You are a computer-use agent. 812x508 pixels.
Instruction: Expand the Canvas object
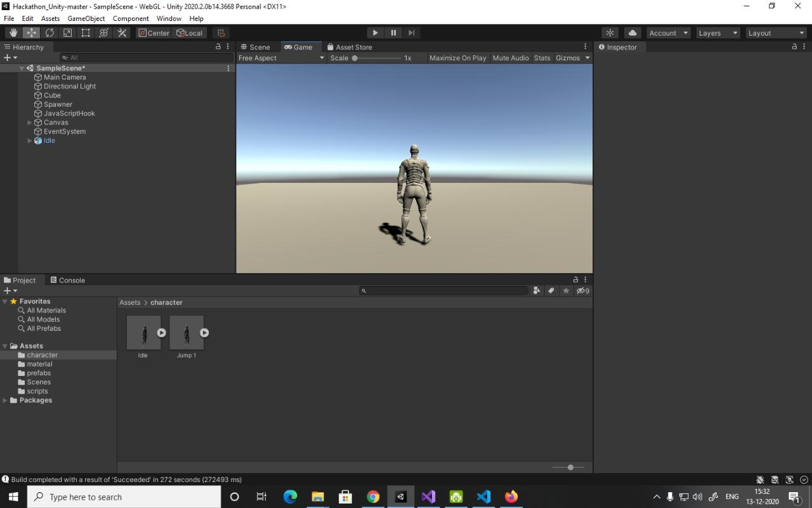29,123
